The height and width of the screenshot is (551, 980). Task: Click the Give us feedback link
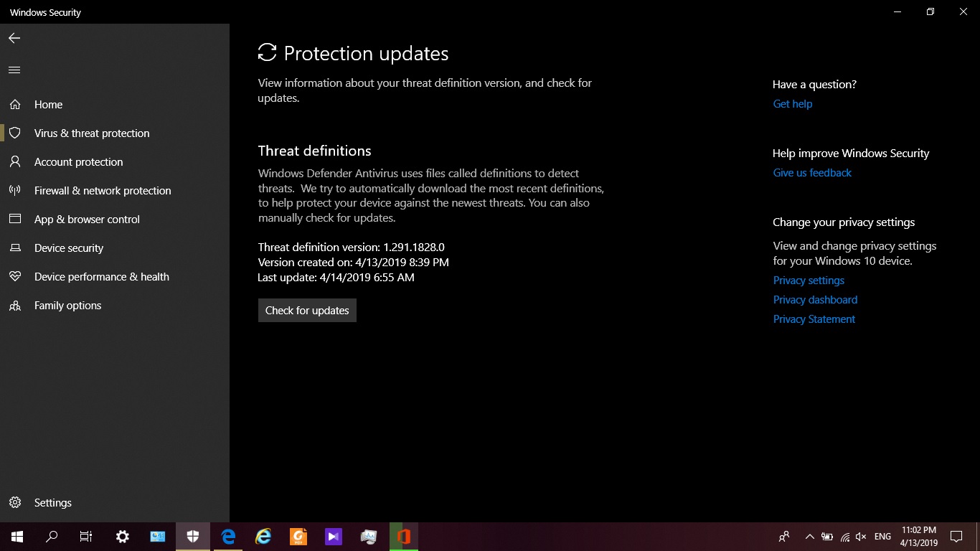(812, 173)
